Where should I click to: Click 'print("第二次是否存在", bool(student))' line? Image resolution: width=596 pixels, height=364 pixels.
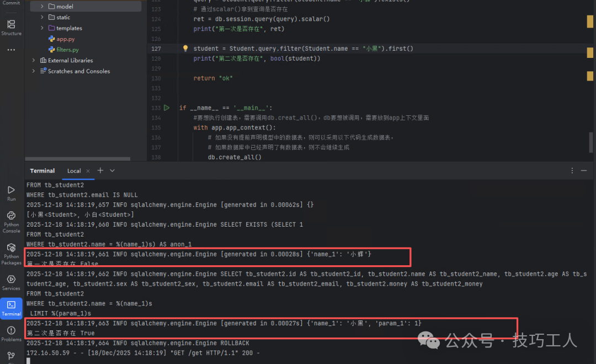click(257, 58)
